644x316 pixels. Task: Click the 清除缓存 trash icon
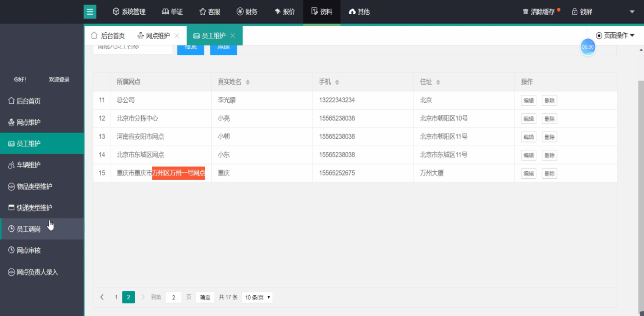tap(525, 12)
